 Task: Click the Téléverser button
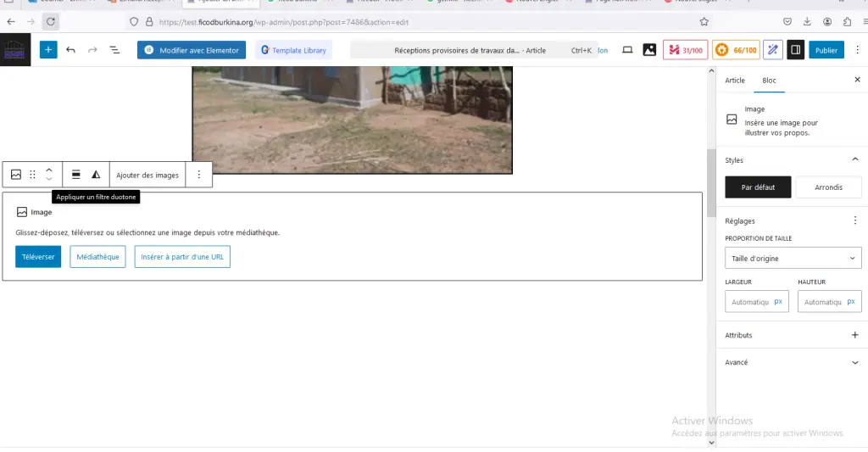[x=38, y=256]
